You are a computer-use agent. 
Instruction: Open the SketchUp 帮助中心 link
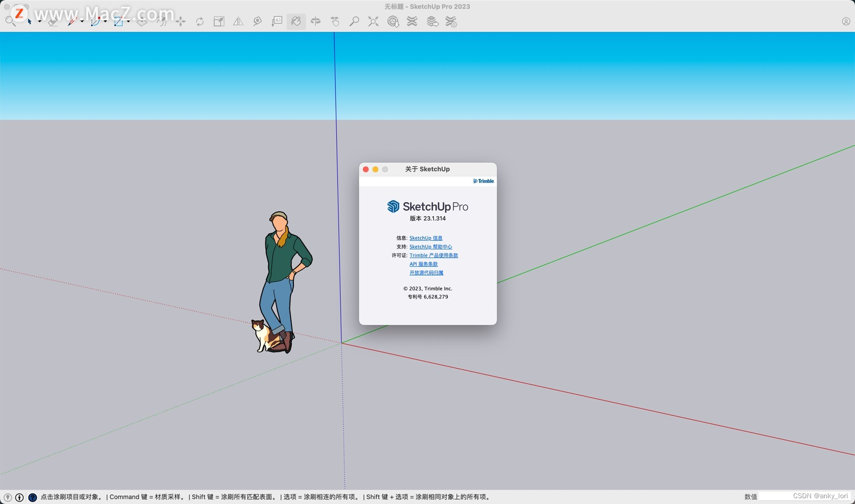click(x=431, y=246)
